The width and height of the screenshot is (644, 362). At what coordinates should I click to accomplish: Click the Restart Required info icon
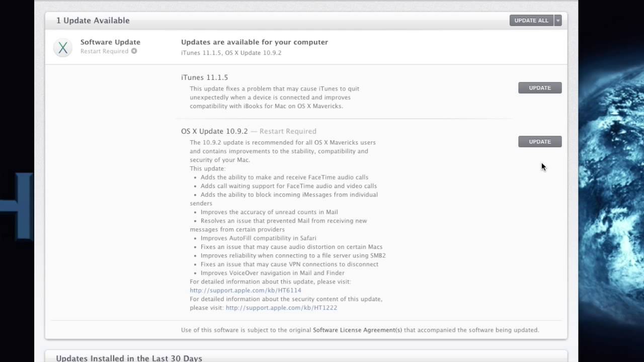click(x=134, y=51)
